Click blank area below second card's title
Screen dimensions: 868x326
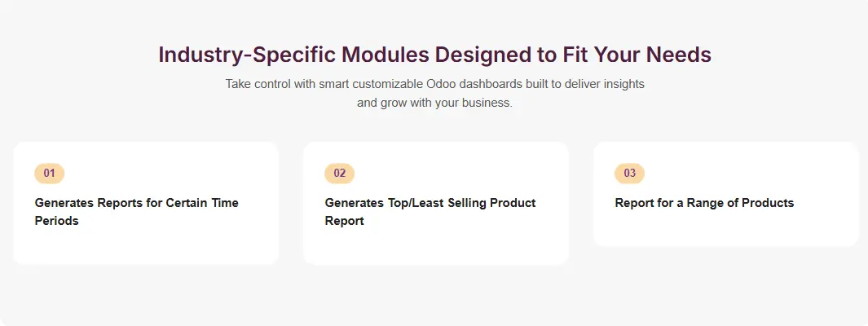435,246
